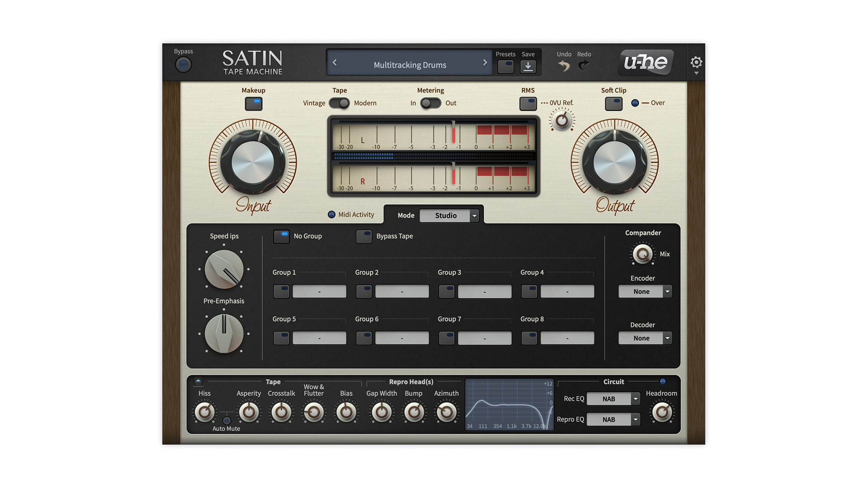Viewport: 868px width, 488px height.
Task: Open the Decoder None dropdown
Action: click(645, 338)
